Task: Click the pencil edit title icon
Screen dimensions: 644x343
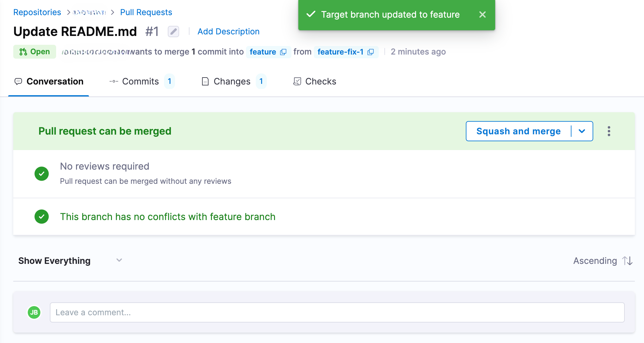Action: point(173,32)
